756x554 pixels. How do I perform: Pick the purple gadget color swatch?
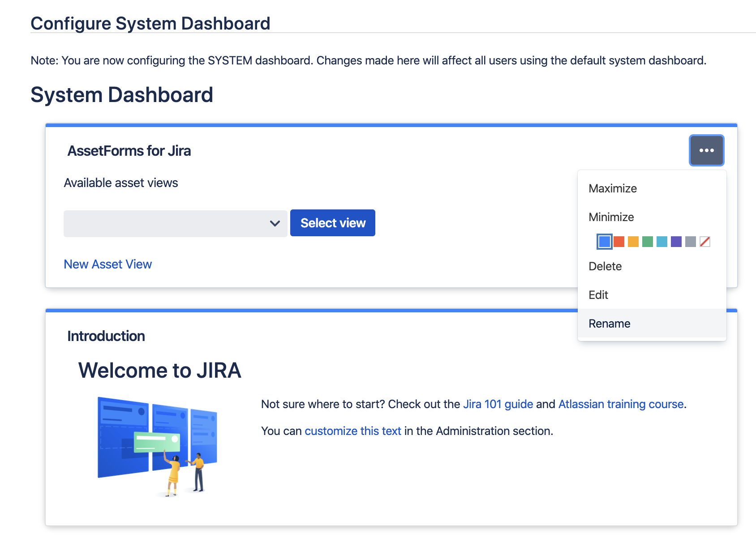(x=676, y=242)
